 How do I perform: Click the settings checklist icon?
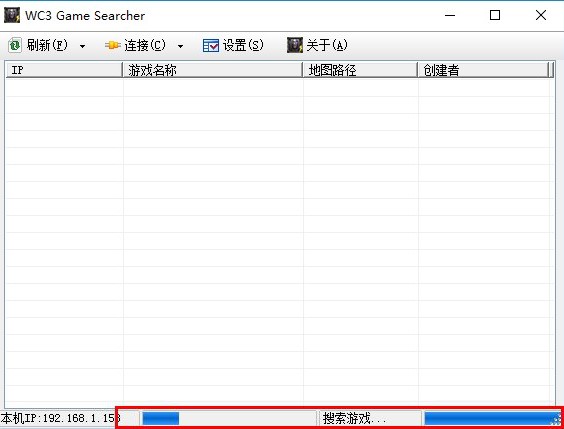[211, 46]
